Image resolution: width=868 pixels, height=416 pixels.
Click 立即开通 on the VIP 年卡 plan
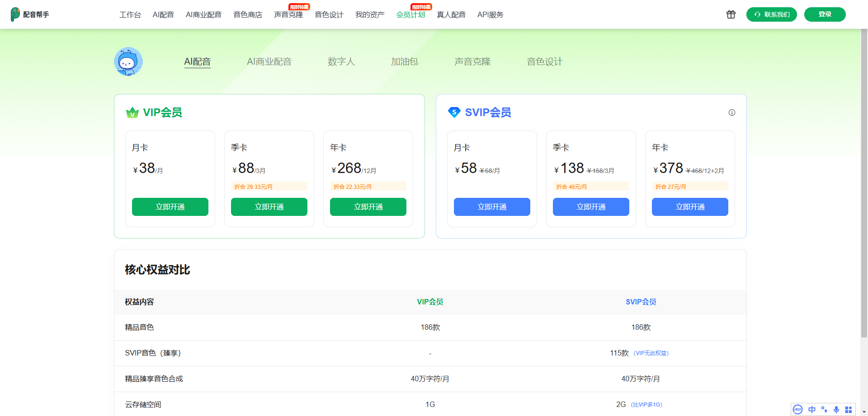click(368, 207)
